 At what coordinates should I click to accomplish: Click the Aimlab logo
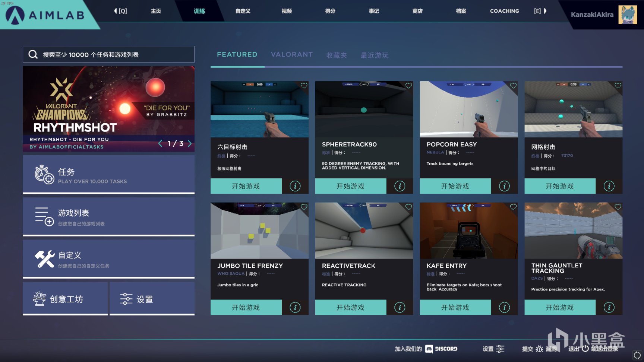point(45,15)
